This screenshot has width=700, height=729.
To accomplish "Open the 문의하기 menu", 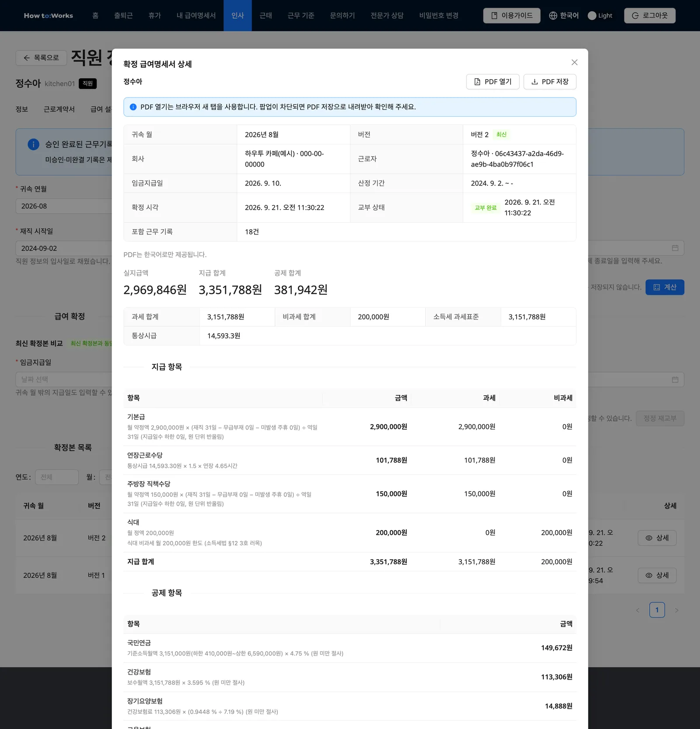I will point(342,16).
